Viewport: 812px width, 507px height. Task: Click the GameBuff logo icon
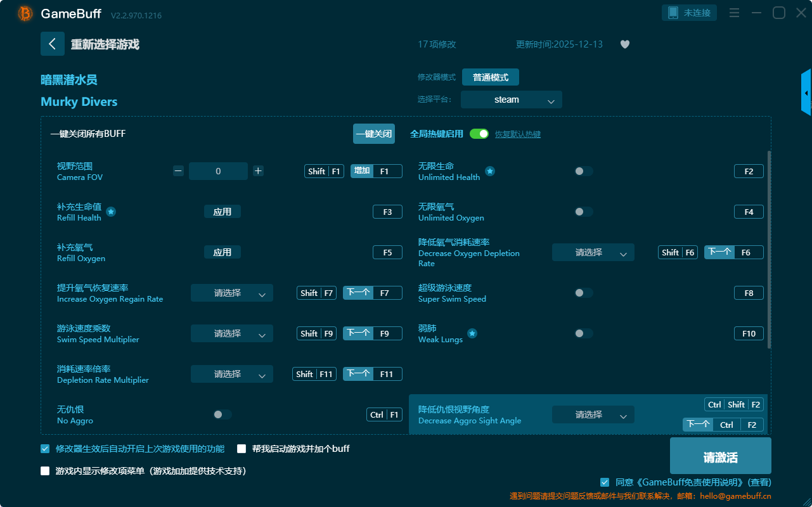point(25,13)
